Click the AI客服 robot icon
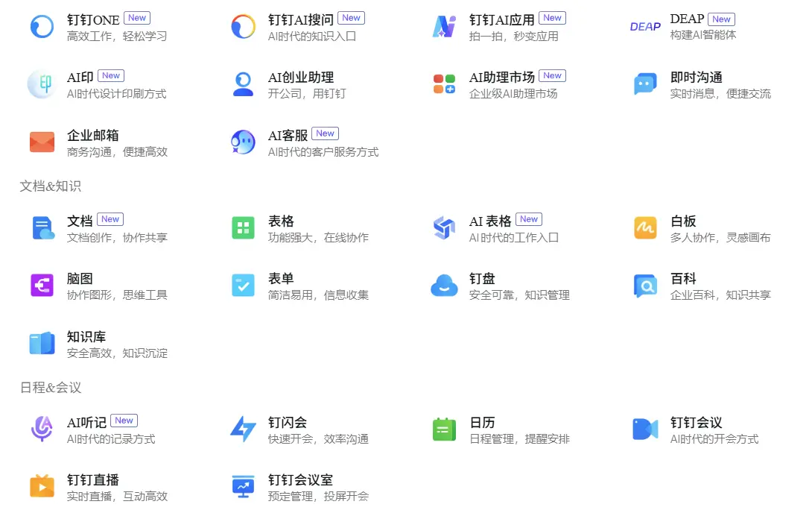Viewport: 812px width, 516px height. pos(243,142)
